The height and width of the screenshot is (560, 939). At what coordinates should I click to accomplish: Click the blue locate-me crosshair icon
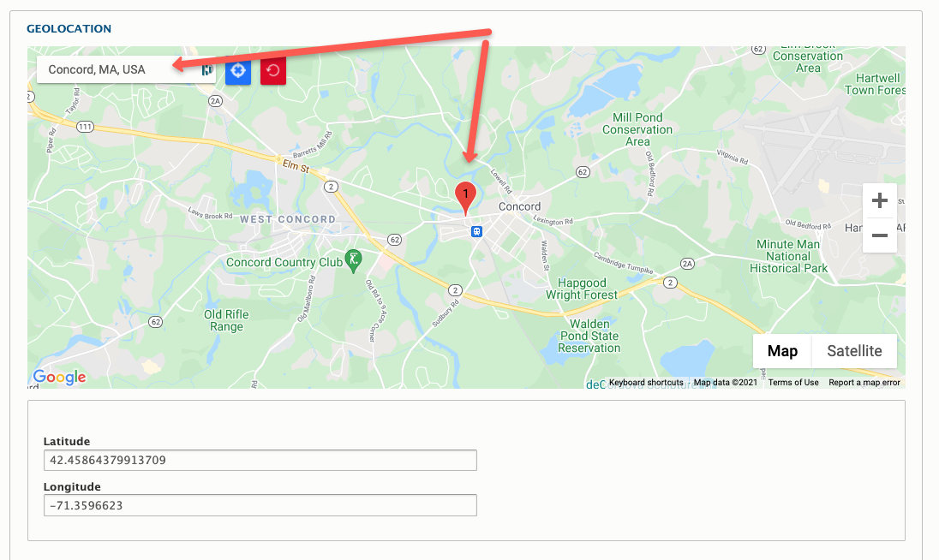tap(237, 70)
